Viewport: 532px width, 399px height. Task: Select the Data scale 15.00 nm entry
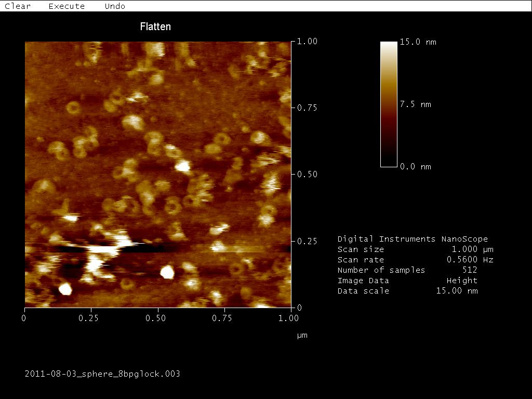coord(457,291)
